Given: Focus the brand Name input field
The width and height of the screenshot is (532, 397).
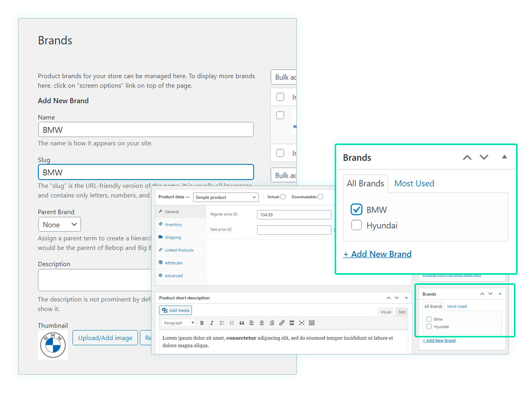Looking at the screenshot, I should point(146,130).
